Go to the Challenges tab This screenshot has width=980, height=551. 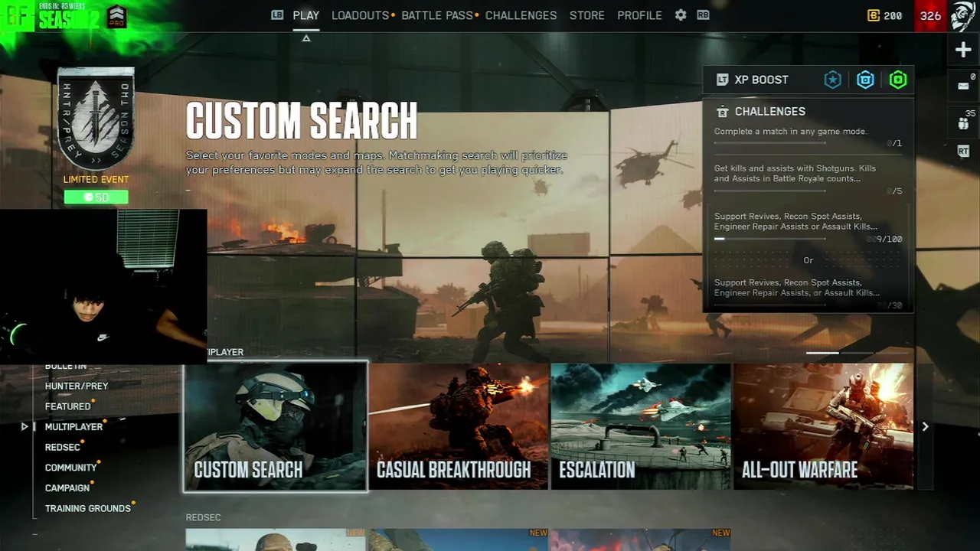point(521,15)
